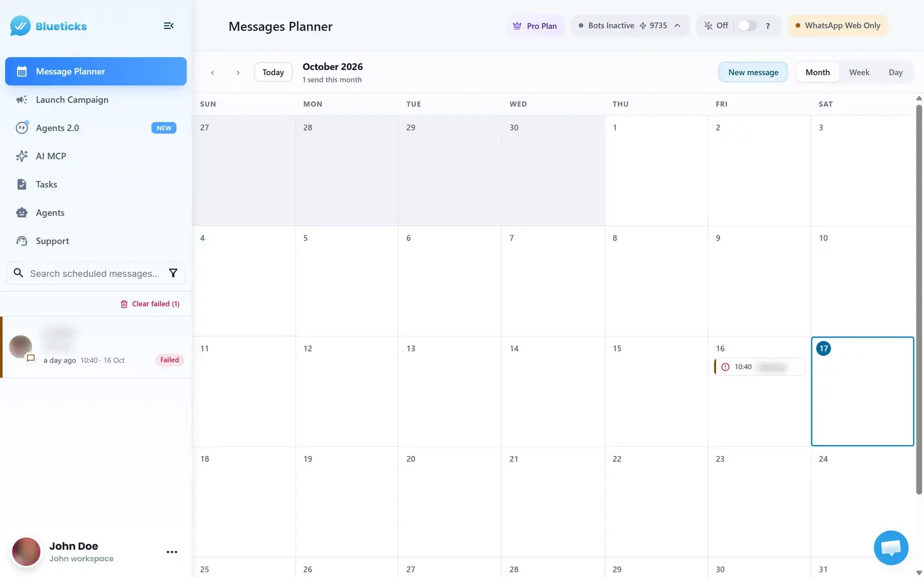Click the failed alert icon on 16 October
Viewport: 924px width, 578px height.
tap(725, 367)
